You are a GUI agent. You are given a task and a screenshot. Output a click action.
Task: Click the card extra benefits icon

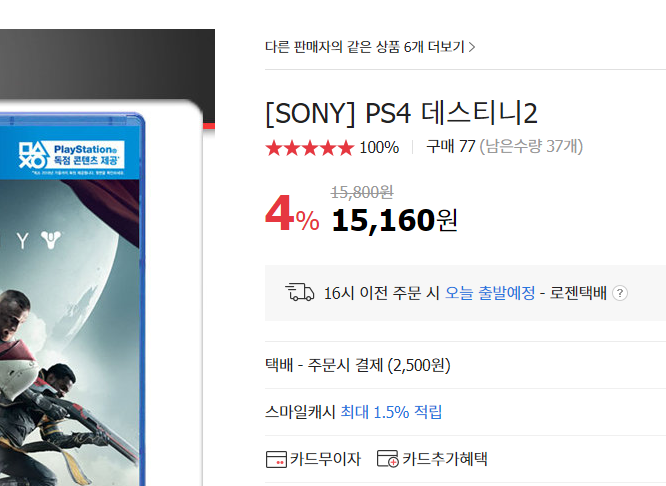[387, 459]
